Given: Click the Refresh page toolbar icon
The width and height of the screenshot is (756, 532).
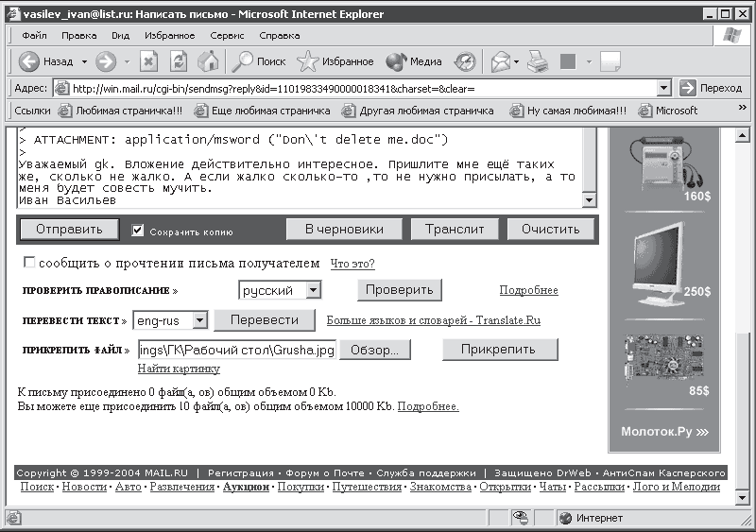Looking at the screenshot, I should pyautogui.click(x=179, y=61).
